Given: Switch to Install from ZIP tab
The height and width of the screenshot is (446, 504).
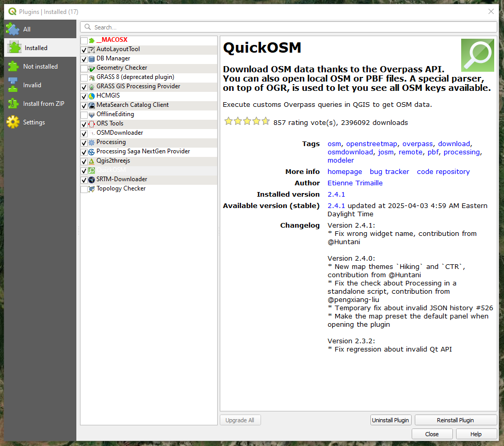Looking at the screenshot, I should (43, 104).
